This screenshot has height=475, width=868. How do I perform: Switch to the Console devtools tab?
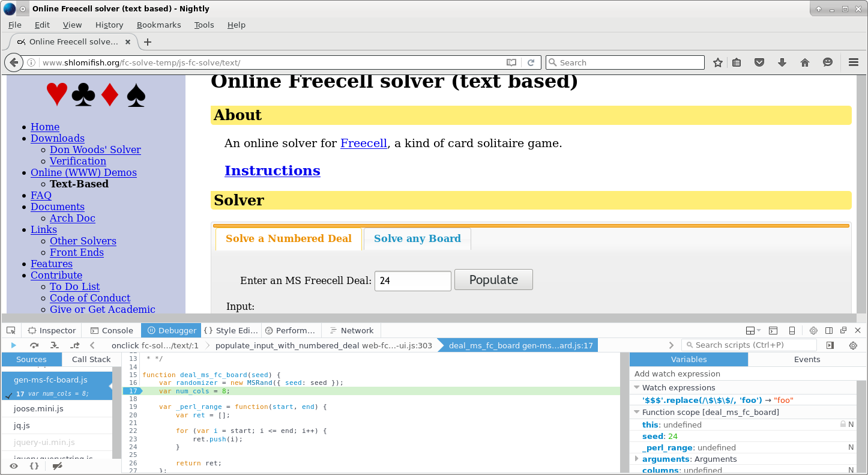112,330
